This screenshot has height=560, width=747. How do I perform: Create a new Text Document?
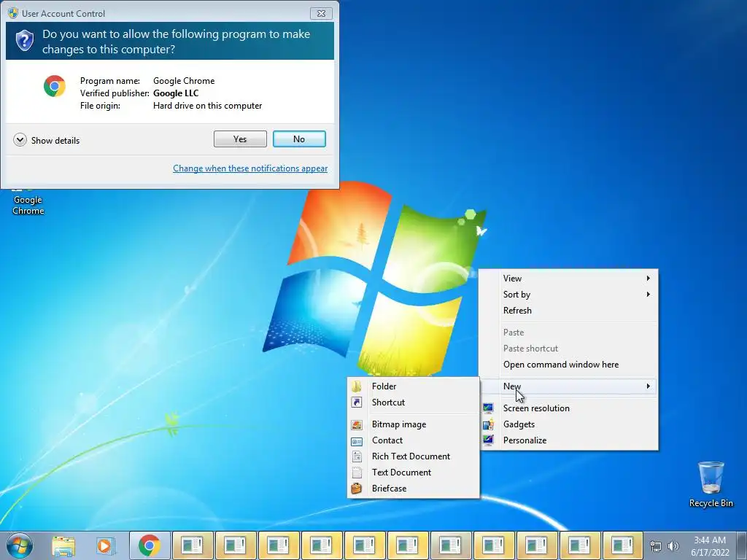pyautogui.click(x=413, y=472)
